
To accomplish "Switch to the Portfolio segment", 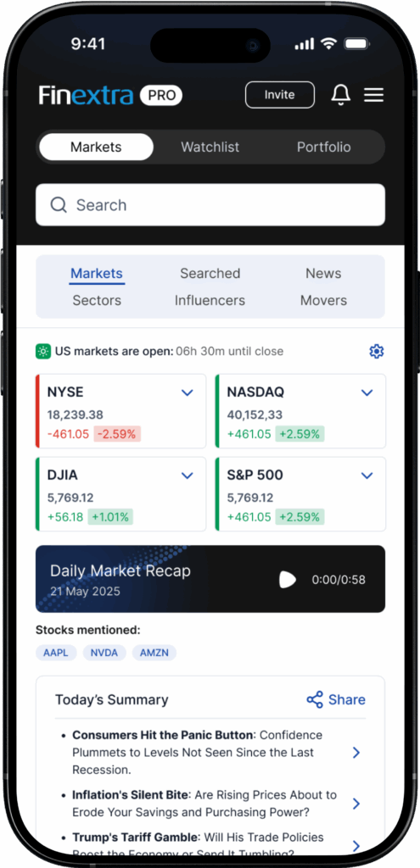I will [x=323, y=147].
